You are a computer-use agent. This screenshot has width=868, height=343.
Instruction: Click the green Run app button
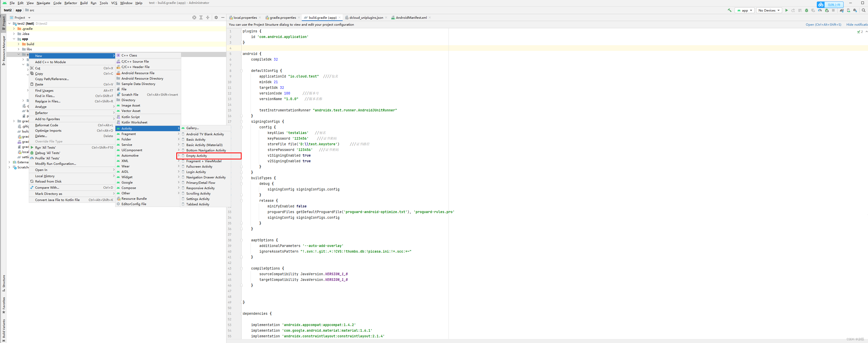[787, 11]
